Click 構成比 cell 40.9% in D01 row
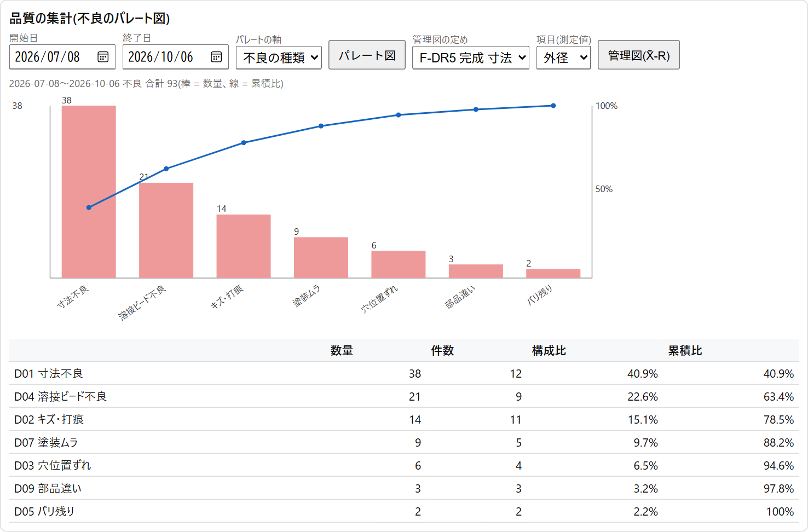This screenshot has width=808, height=532. pos(643,374)
